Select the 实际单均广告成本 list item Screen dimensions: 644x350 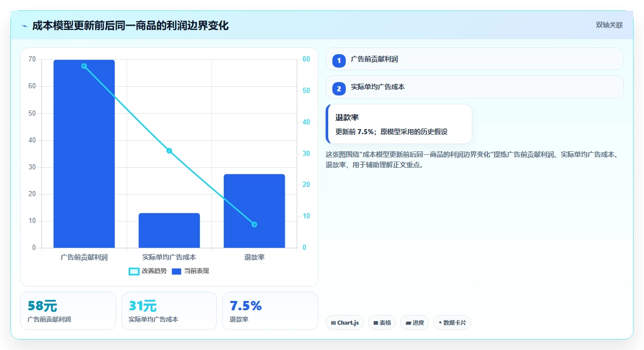click(474, 87)
